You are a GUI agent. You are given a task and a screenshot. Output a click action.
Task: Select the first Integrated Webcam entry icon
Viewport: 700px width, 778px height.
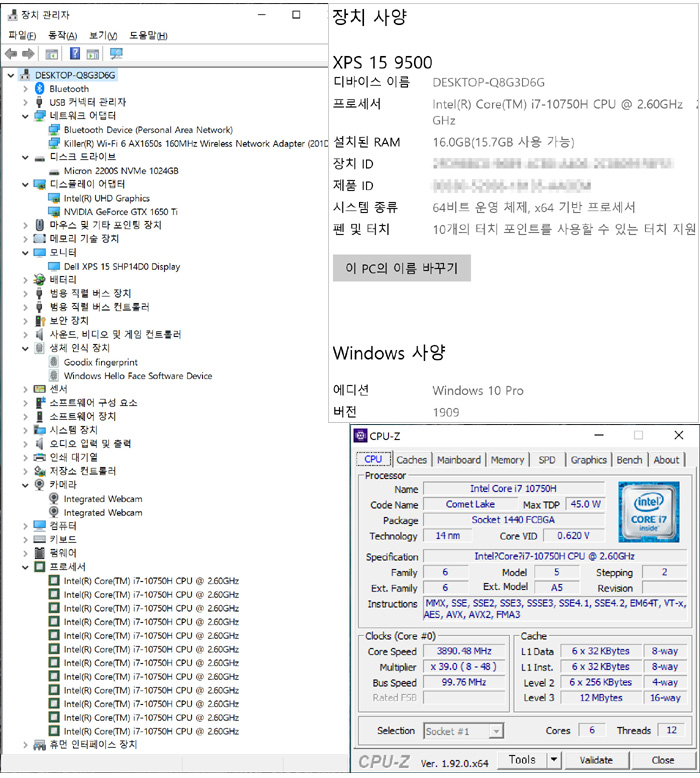(x=54, y=498)
